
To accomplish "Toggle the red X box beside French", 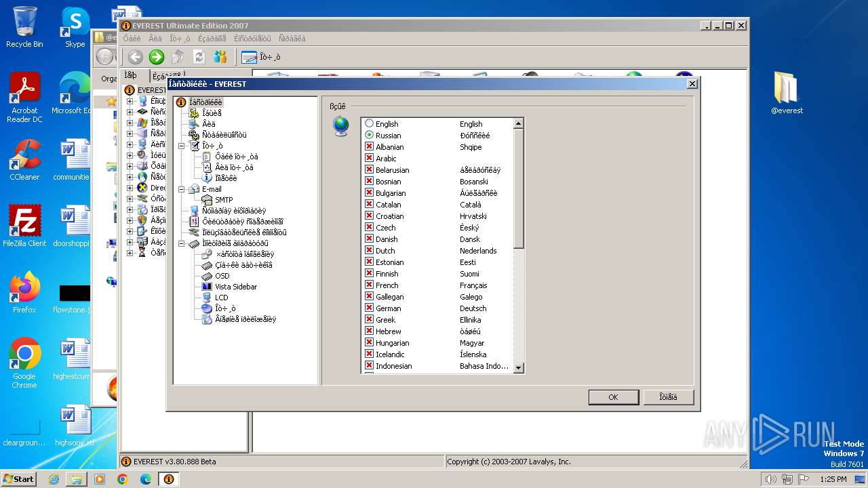I will pyautogui.click(x=369, y=285).
